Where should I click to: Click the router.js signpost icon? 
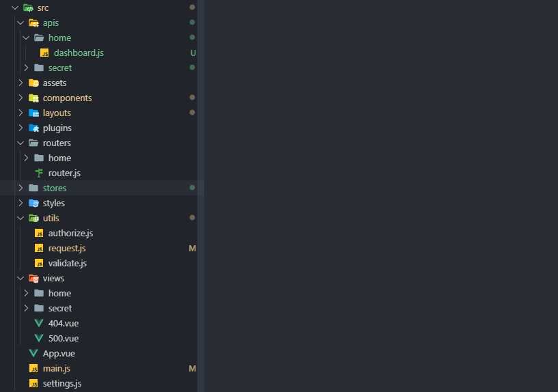[39, 173]
